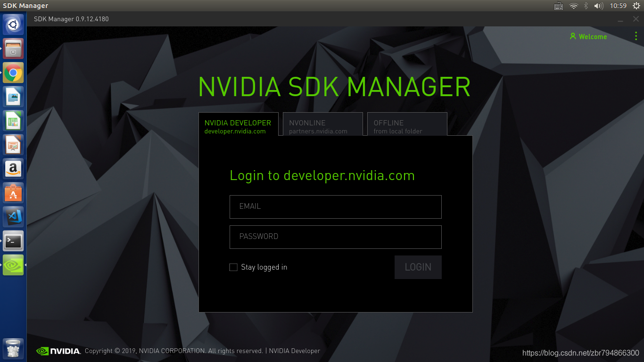Open the NVIDIA Developer footer link

295,351
